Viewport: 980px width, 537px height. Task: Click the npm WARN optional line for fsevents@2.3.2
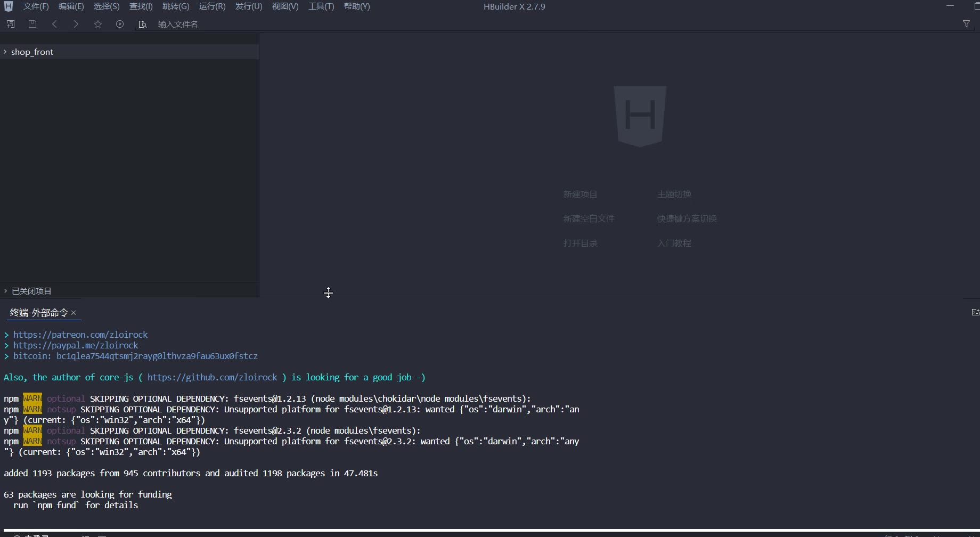pos(212,430)
